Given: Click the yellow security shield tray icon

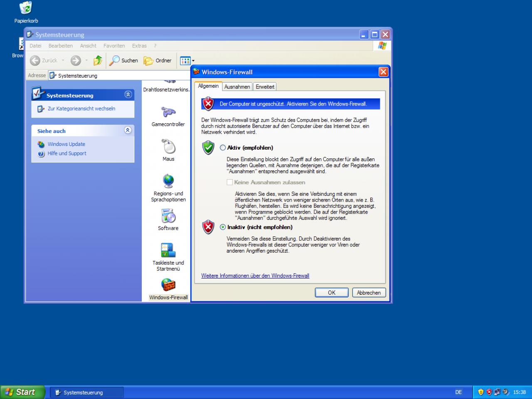Looking at the screenshot, I should [481, 392].
